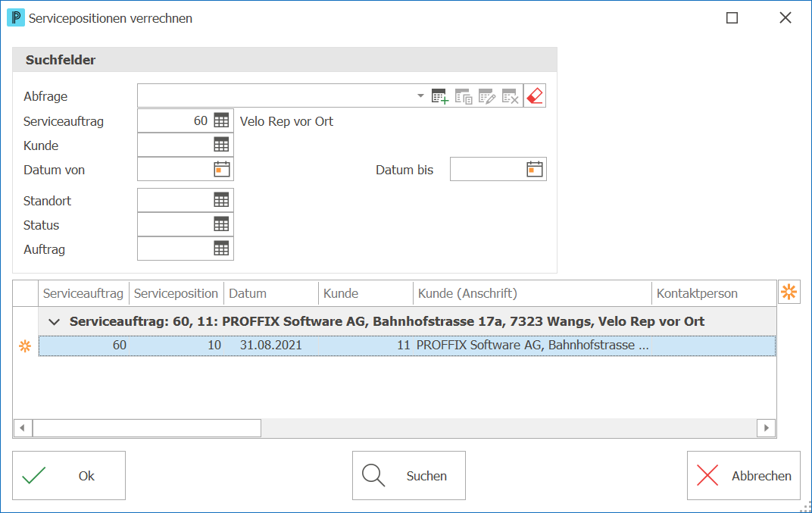
Task: Click the orange asterisk column chooser icon
Action: 789,292
